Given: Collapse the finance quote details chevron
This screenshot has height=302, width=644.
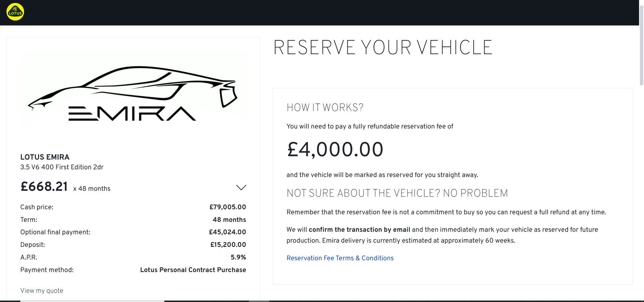Looking at the screenshot, I should point(241,187).
